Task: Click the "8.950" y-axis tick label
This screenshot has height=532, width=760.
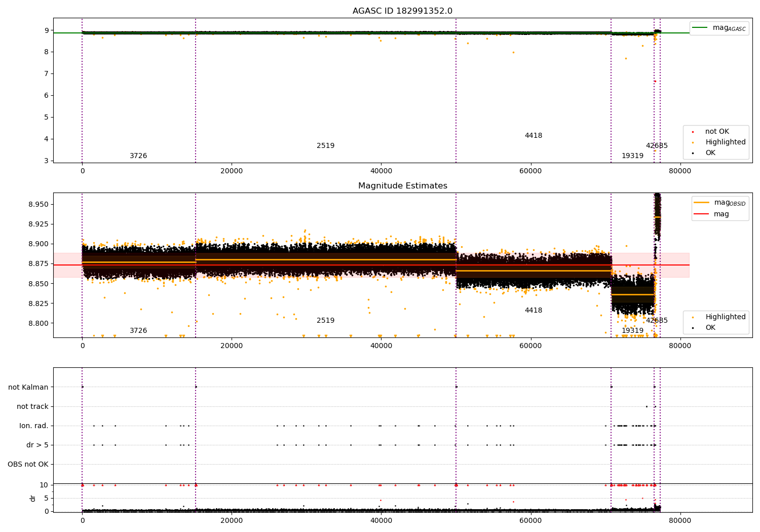Action: coord(39,204)
